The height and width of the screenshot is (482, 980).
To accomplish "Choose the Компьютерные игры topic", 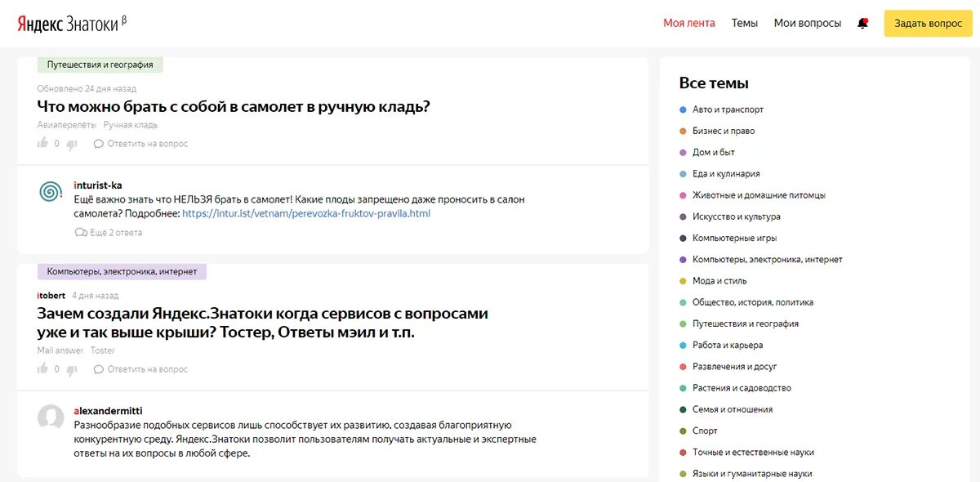I will pyautogui.click(x=735, y=238).
